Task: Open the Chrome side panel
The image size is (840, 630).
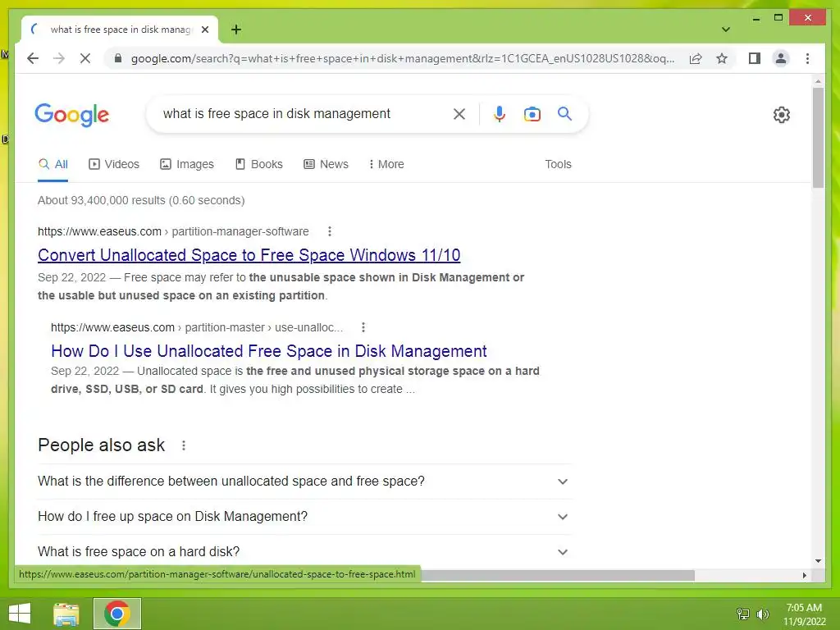Action: (755, 58)
